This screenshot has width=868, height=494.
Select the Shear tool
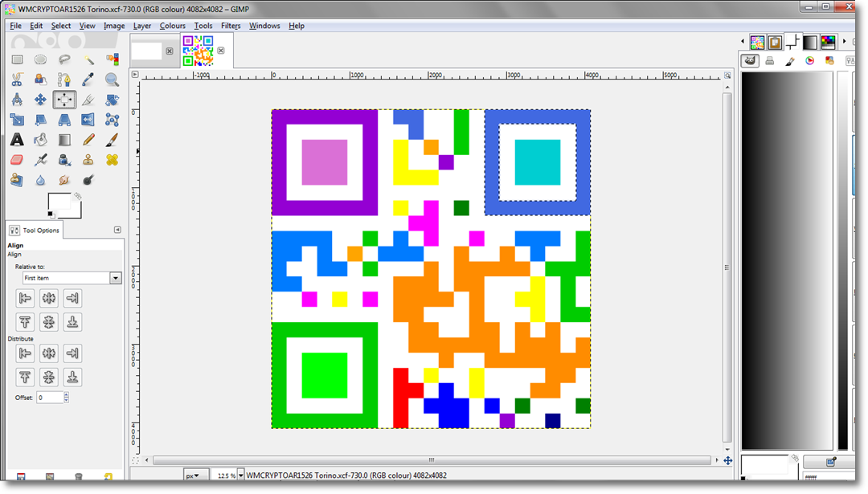coord(40,120)
